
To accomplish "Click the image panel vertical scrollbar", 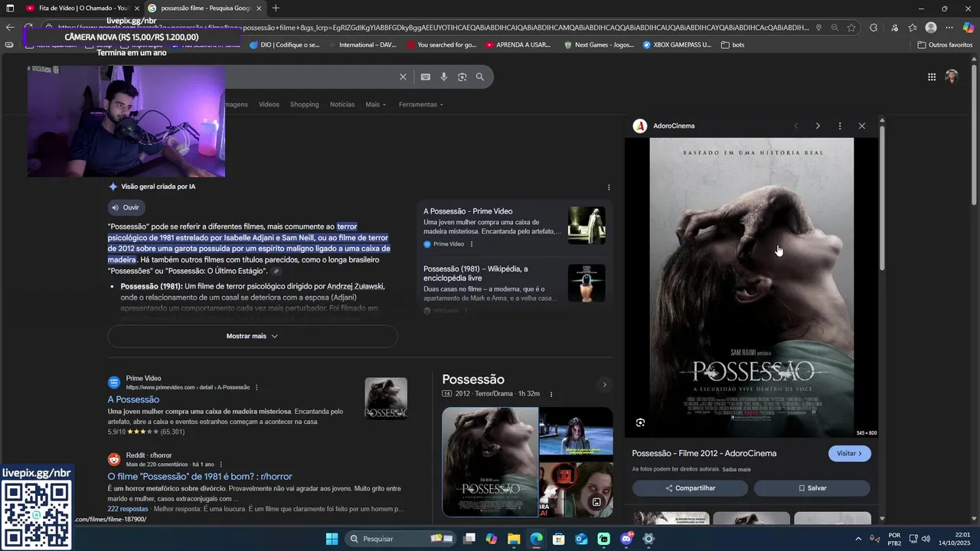I will 882,199.
